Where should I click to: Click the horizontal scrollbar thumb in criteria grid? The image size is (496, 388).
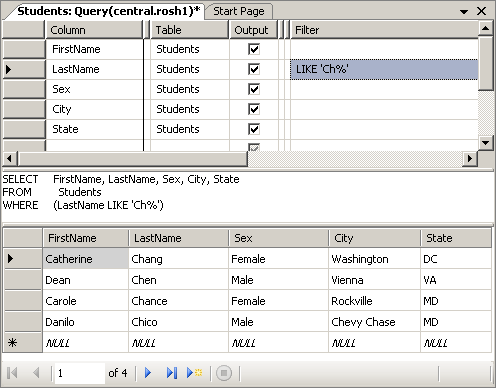[132, 158]
